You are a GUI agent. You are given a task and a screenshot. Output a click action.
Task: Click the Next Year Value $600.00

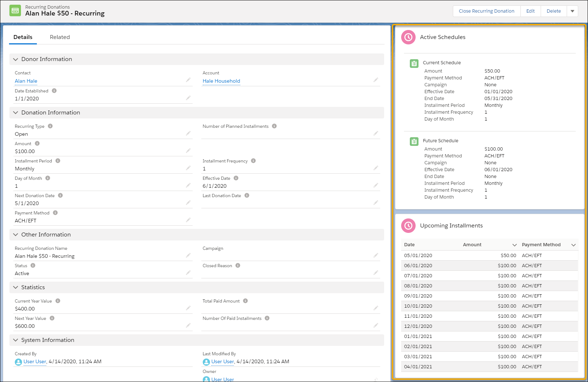point(25,326)
